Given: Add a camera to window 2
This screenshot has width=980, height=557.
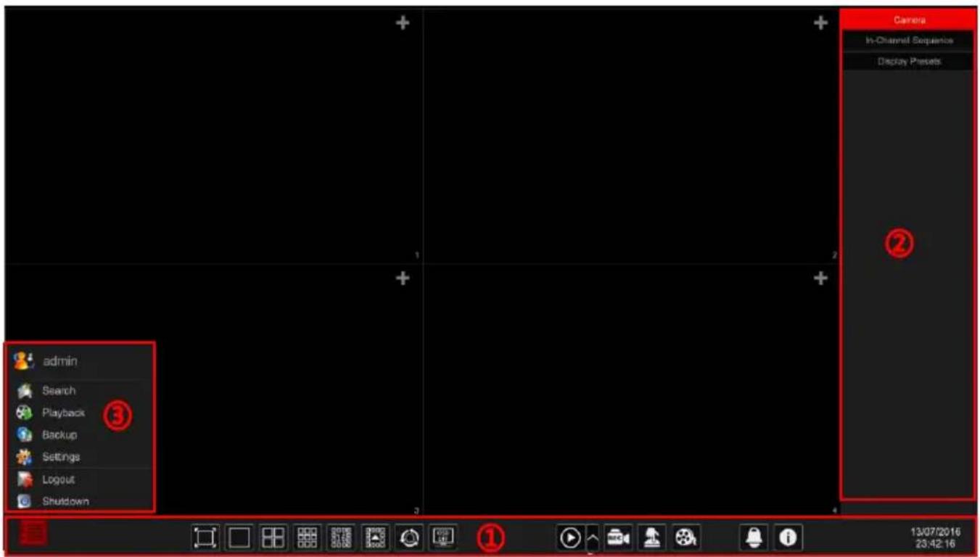Looking at the screenshot, I should coord(820,23).
